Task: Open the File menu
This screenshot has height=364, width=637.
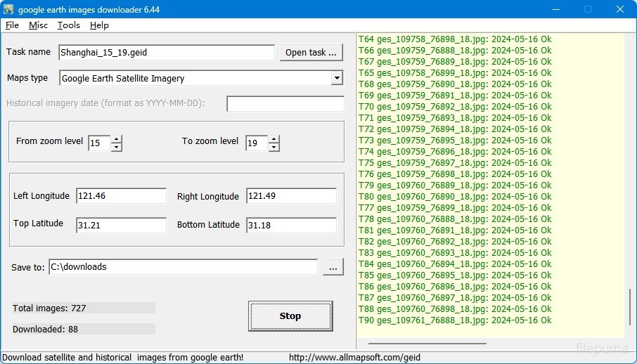Action: (12, 25)
